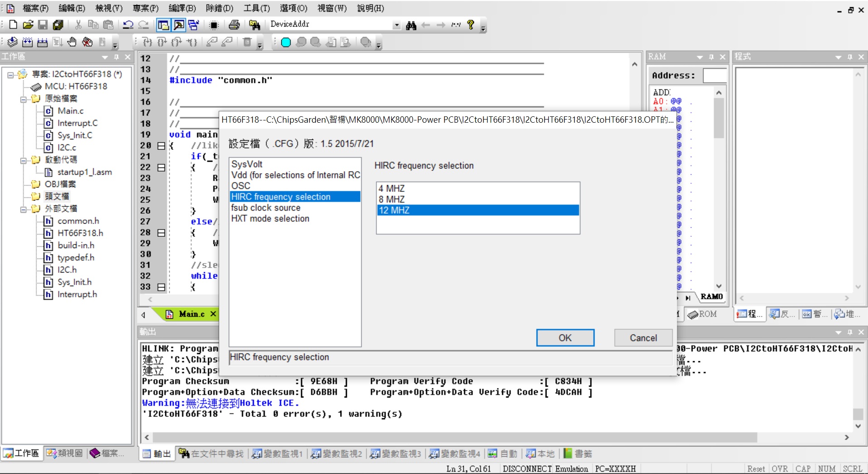Viewport: 868px width, 474px height.
Task: Collapse code fold box at line 20
Action: pyautogui.click(x=161, y=146)
